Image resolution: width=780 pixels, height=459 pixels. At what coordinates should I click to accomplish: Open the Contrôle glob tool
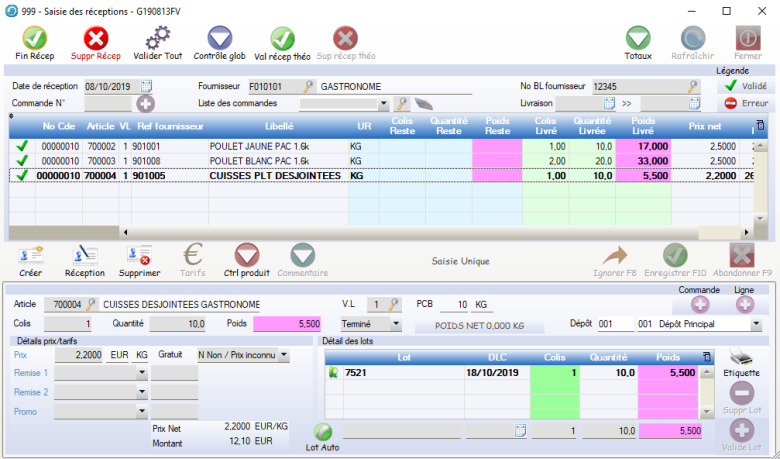(219, 39)
